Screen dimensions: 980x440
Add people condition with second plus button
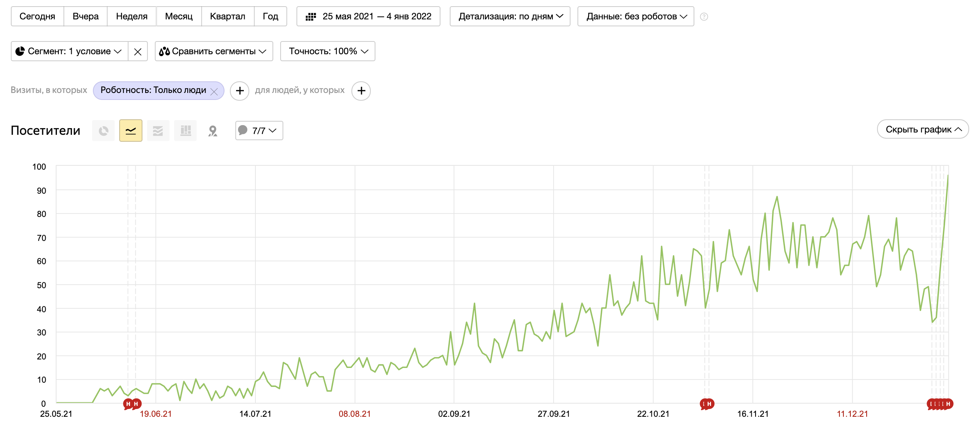click(361, 91)
